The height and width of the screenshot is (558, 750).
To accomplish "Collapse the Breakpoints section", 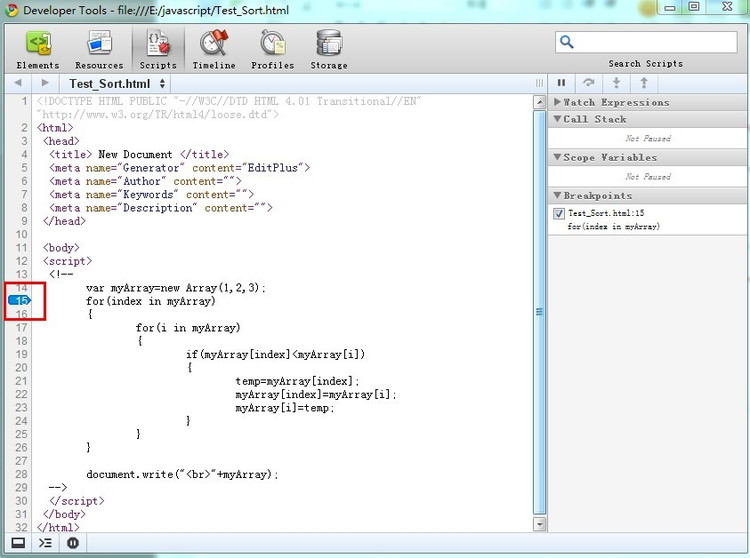I will pyautogui.click(x=557, y=195).
